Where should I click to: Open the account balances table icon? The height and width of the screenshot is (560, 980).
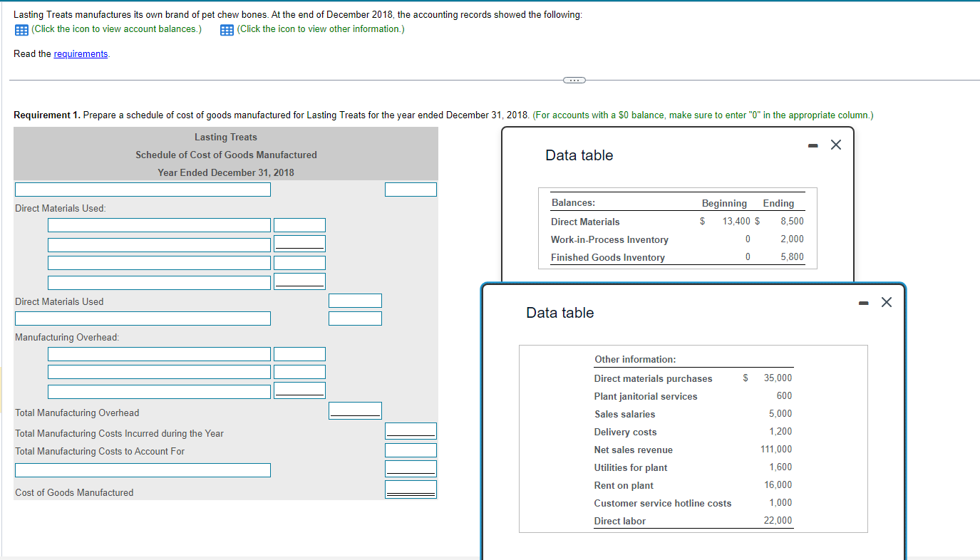click(21, 30)
